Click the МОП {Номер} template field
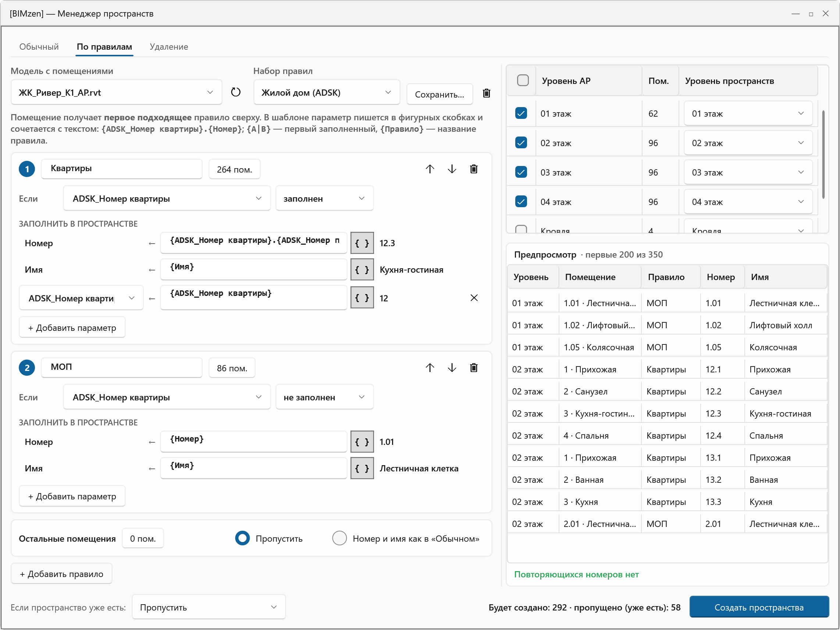Screen dimensions: 840x630 254,441
